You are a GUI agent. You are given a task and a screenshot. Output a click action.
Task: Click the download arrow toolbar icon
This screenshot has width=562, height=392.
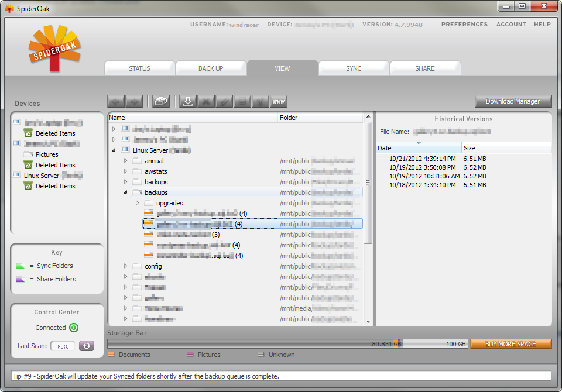tap(188, 101)
